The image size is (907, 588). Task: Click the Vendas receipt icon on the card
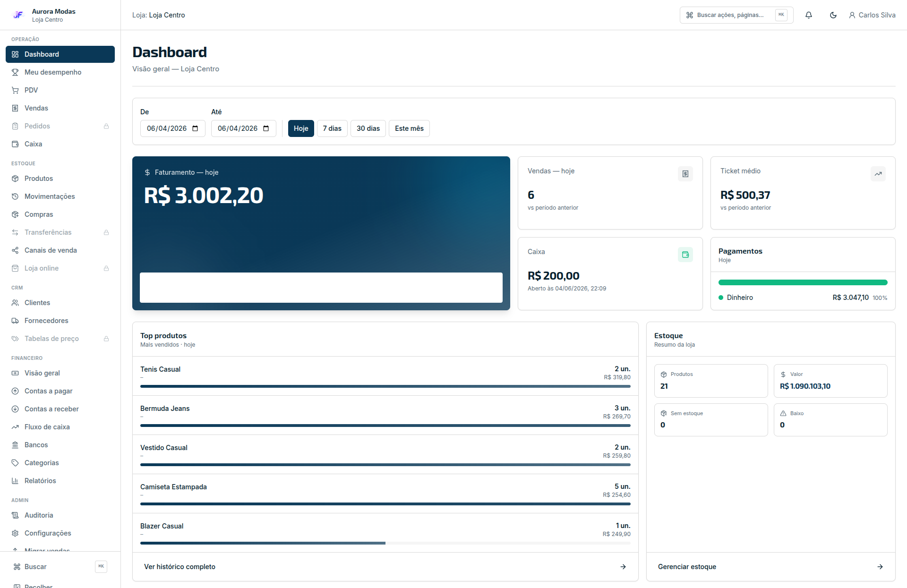tap(685, 174)
